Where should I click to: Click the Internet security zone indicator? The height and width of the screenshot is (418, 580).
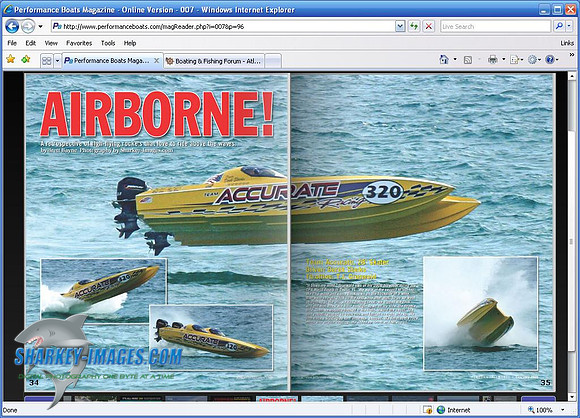point(453,410)
